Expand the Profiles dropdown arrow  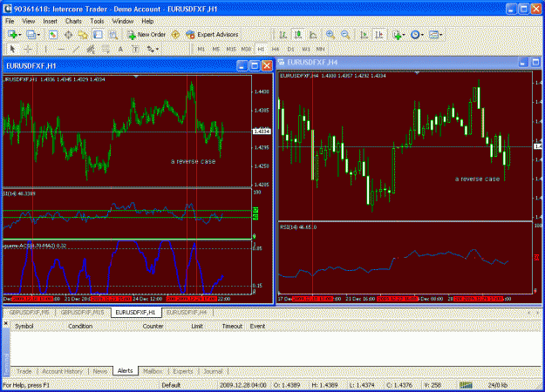coord(38,35)
